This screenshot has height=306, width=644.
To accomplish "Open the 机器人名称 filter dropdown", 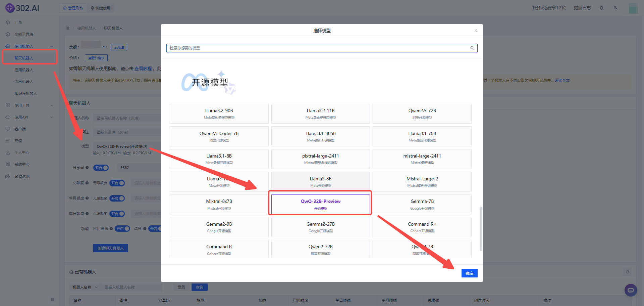I will coord(85,287).
